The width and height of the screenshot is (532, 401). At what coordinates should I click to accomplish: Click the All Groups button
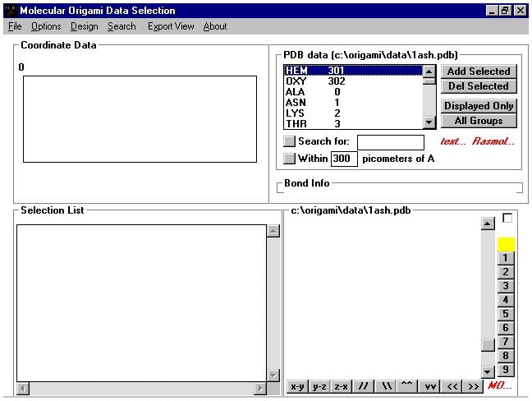479,121
